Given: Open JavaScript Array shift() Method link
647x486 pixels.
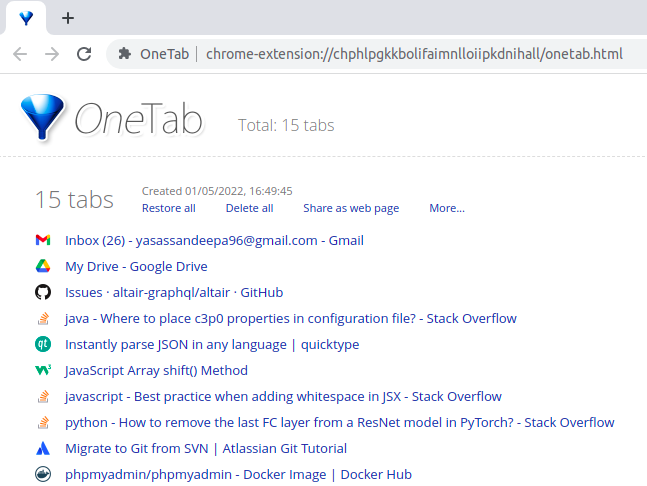Looking at the screenshot, I should point(156,370).
